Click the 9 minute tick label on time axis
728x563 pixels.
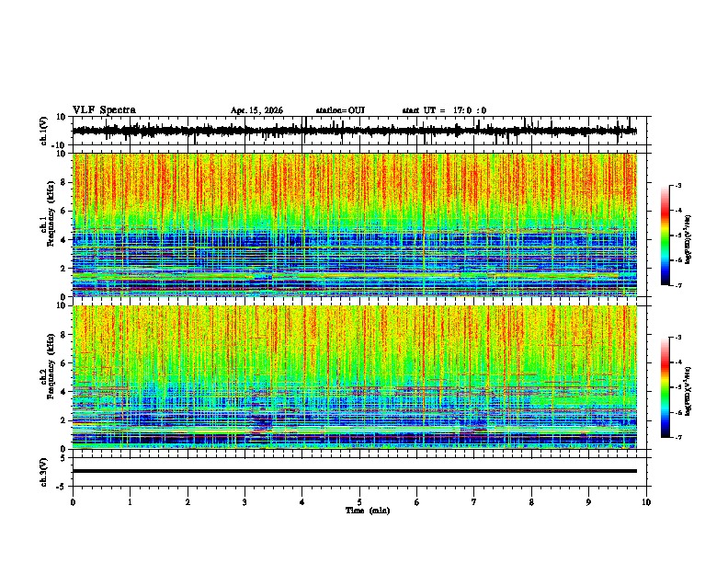588,502
